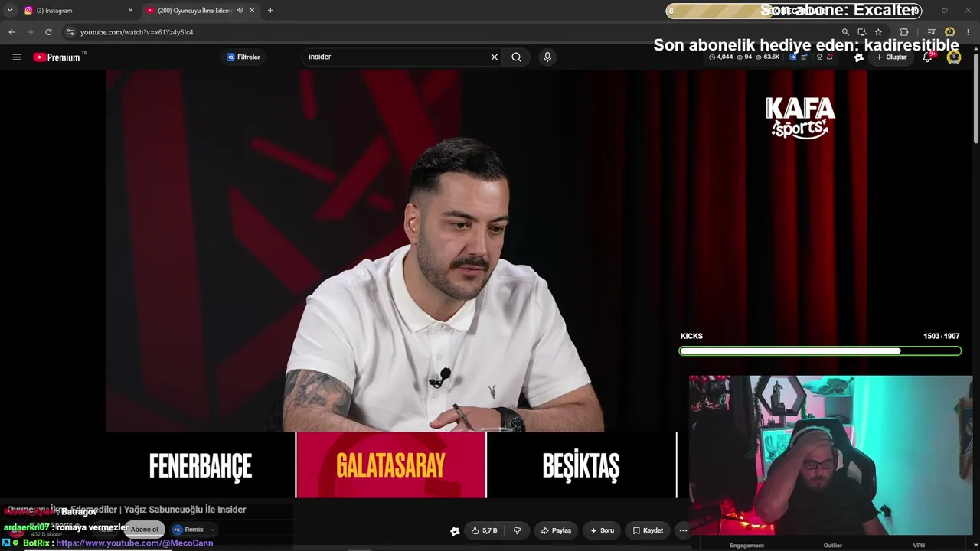Go back to the previous page

tap(11, 32)
